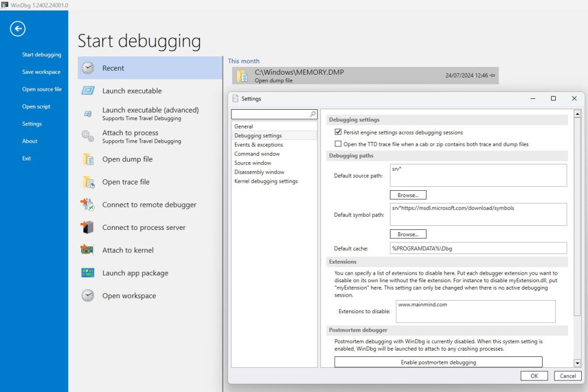The height and width of the screenshot is (392, 588).
Task: Choose Attach to process option text
Action: tap(130, 133)
